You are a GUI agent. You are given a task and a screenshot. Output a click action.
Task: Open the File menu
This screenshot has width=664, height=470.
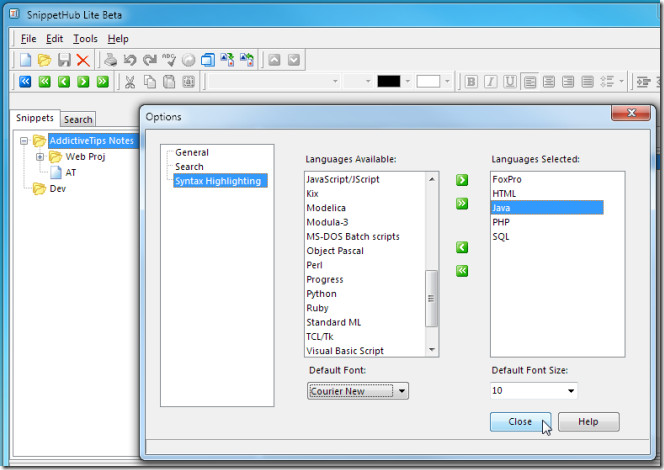coord(28,39)
